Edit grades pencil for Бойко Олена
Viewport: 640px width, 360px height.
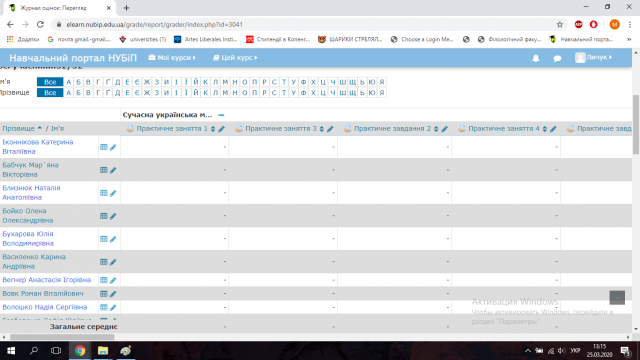coord(113,216)
